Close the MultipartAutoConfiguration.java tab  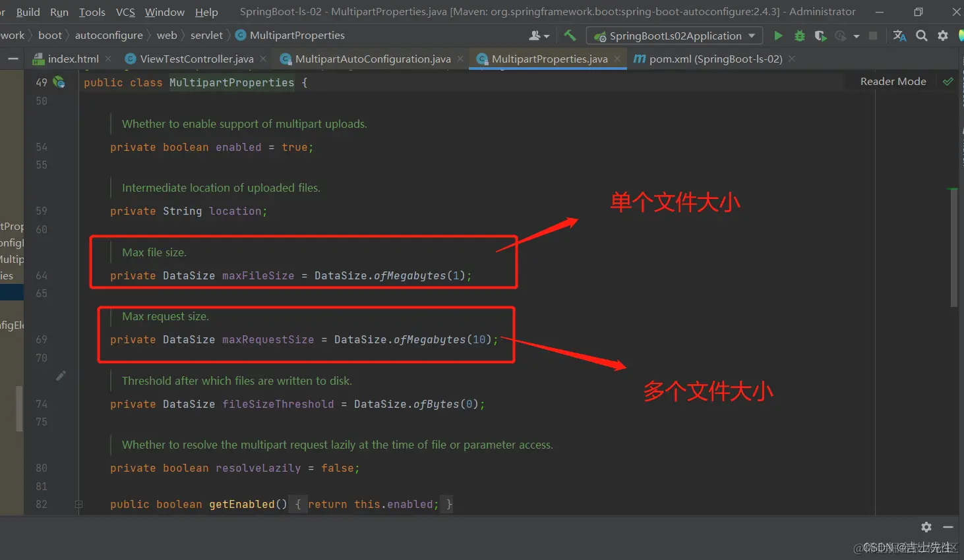tap(460, 59)
